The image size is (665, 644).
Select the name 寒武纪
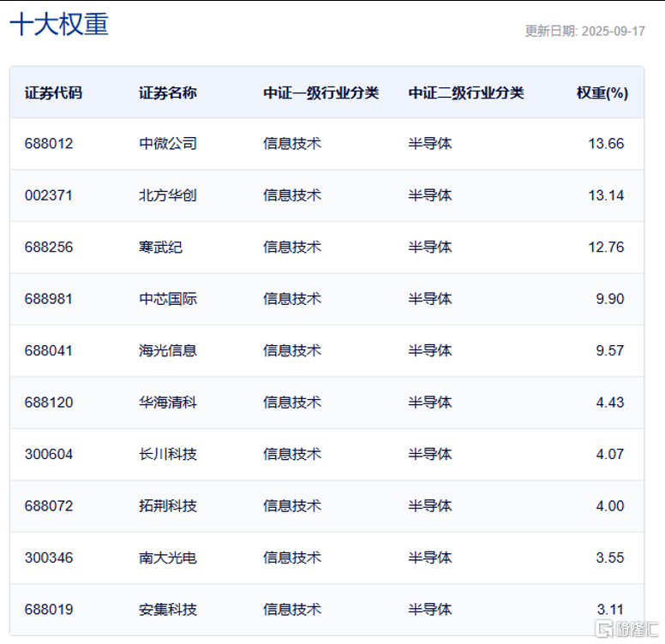(x=161, y=247)
